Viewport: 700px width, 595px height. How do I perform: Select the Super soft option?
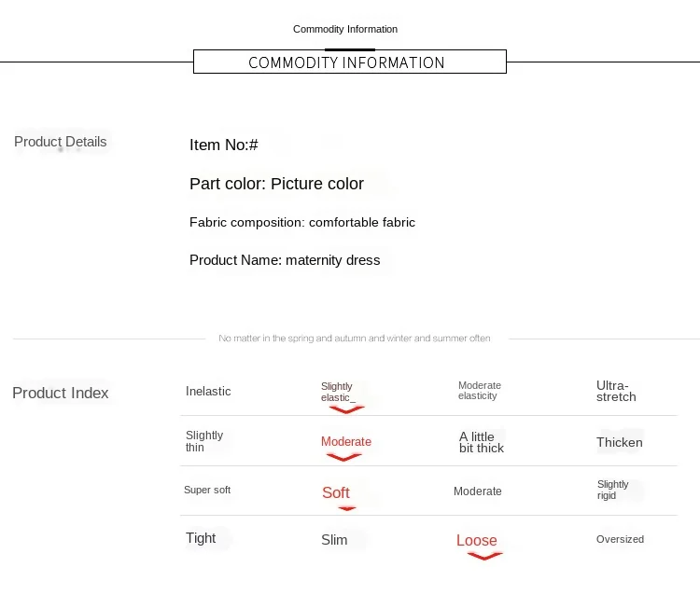pos(207,490)
